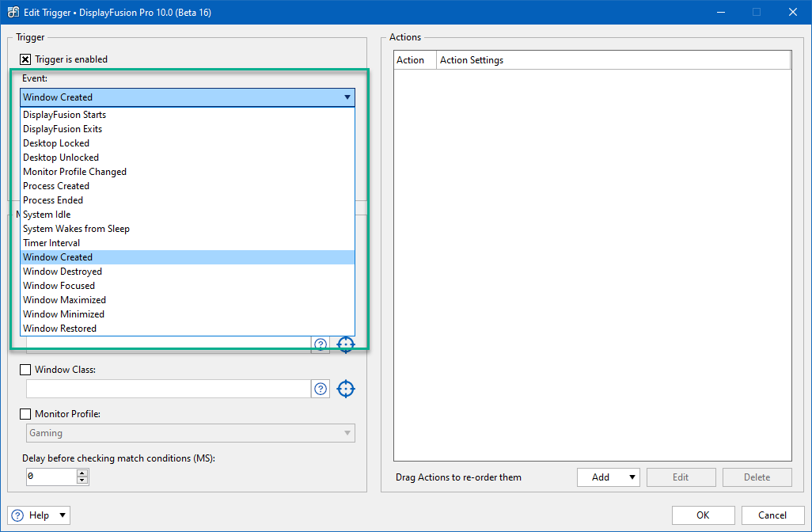The image size is (812, 532).
Task: Decrease the delay value with the down arrow
Action: pyautogui.click(x=82, y=481)
